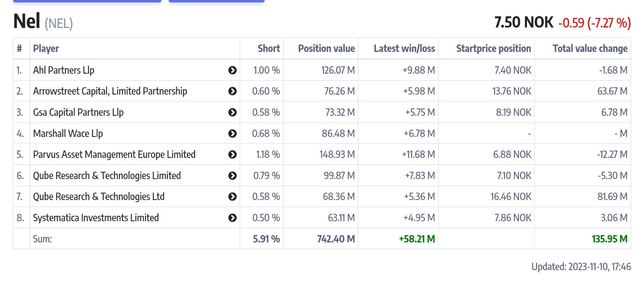
Task: Click arrow icon in Marshall Wace row
Action: point(232,134)
